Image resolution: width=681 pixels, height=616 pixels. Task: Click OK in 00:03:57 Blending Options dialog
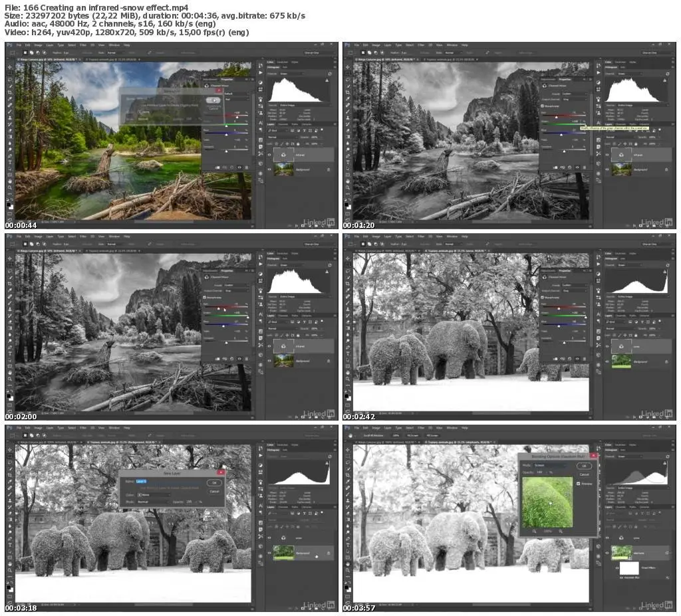coord(584,466)
